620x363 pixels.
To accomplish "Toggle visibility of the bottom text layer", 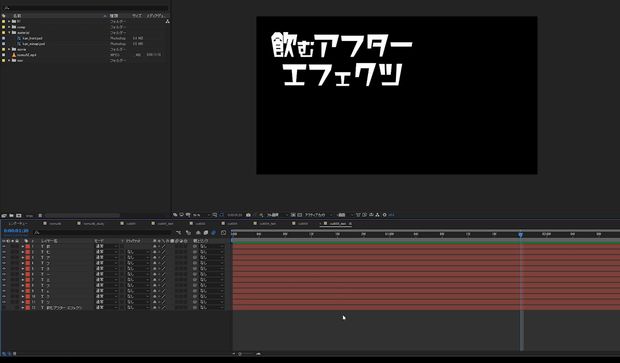I will pos(4,307).
